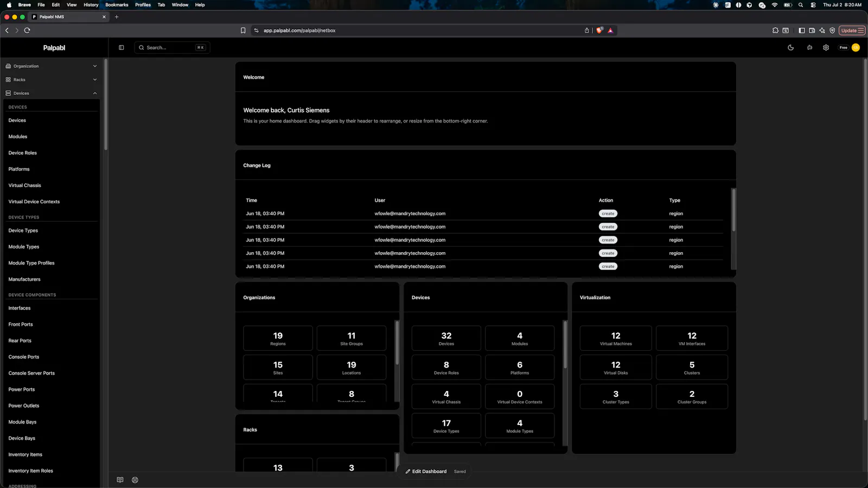Click the 32 Devices stat card
Viewport: 868px width, 488px height.
pos(446,338)
